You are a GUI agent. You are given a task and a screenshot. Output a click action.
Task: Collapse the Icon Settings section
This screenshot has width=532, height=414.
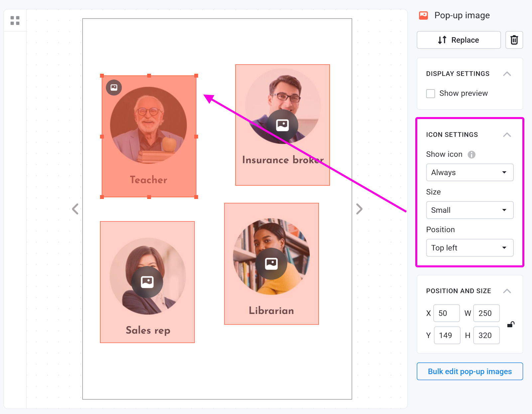pyautogui.click(x=507, y=135)
